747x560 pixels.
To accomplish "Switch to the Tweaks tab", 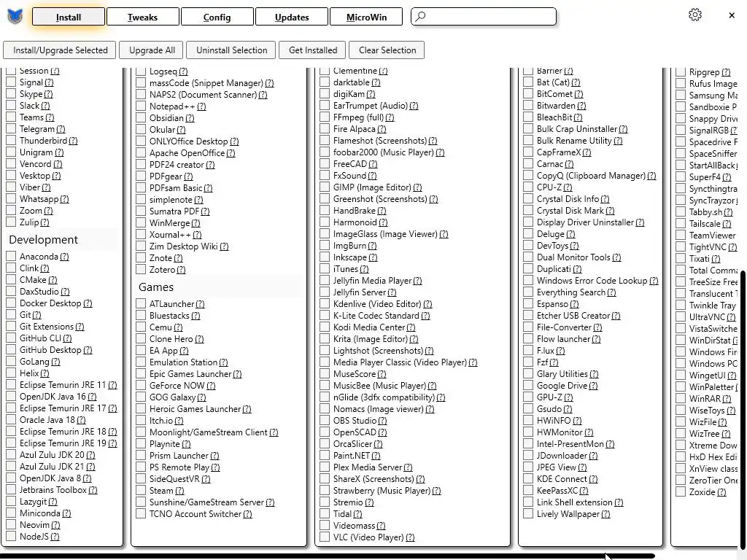I will [x=142, y=17].
